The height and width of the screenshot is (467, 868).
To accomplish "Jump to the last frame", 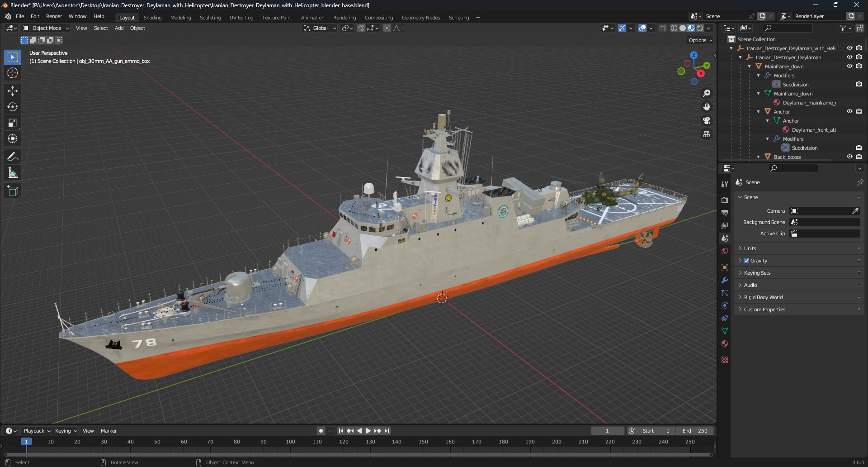I will [x=387, y=431].
